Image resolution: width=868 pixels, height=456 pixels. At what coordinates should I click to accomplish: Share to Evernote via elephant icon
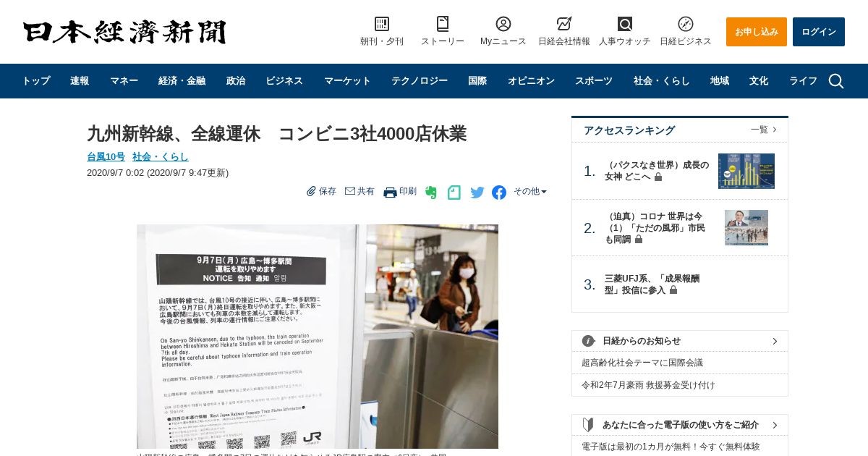click(x=431, y=193)
